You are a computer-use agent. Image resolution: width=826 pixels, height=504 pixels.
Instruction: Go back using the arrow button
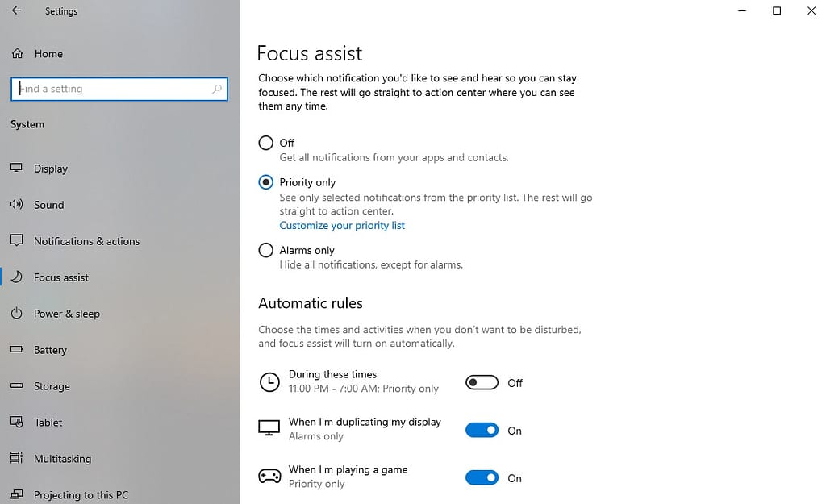(x=16, y=10)
